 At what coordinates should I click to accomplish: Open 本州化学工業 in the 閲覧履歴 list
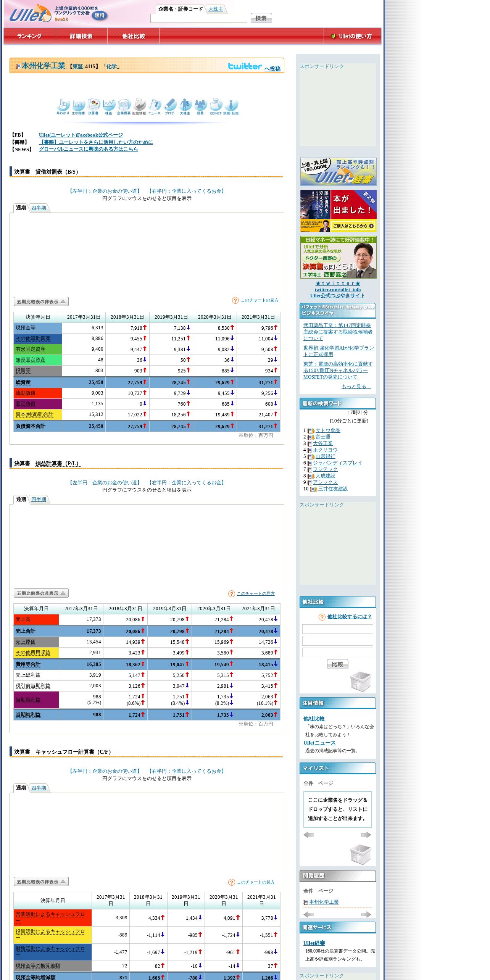pos(324,902)
